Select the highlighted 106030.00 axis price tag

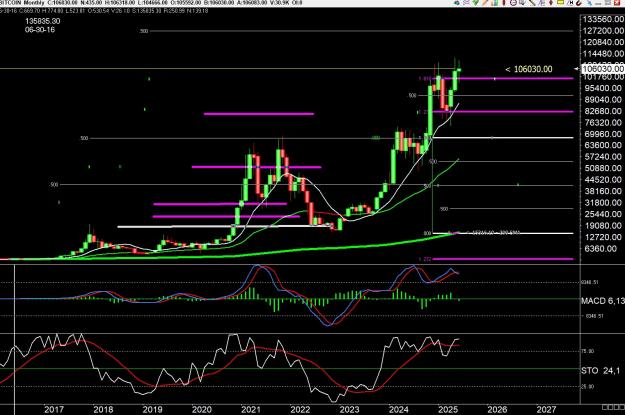coord(603,69)
